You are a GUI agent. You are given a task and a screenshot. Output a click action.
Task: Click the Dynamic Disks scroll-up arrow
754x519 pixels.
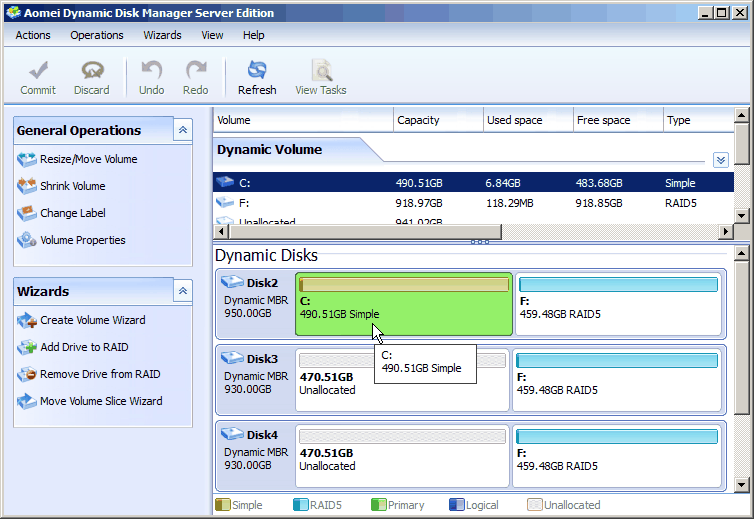pyautogui.click(x=741, y=253)
